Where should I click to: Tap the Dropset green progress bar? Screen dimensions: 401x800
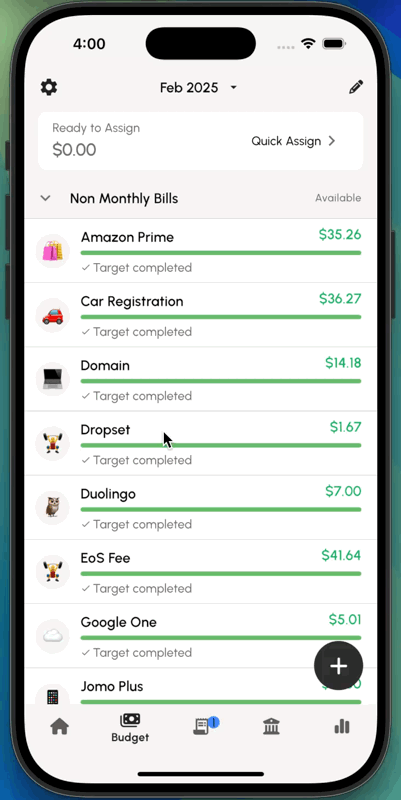coord(221,445)
